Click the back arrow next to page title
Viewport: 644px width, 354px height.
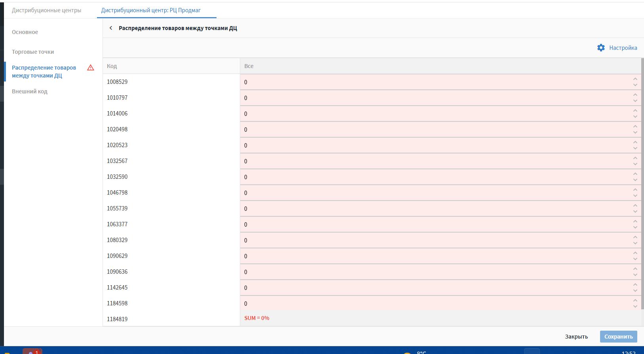coord(111,28)
